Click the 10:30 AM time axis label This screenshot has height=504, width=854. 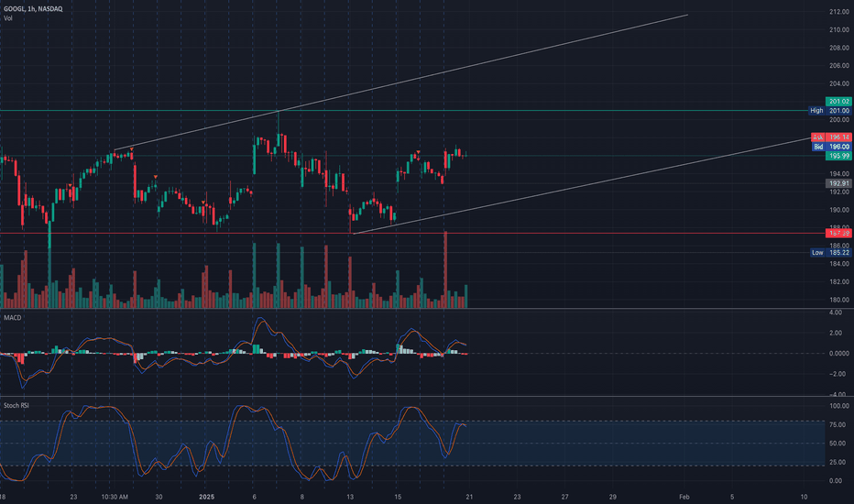point(115,497)
